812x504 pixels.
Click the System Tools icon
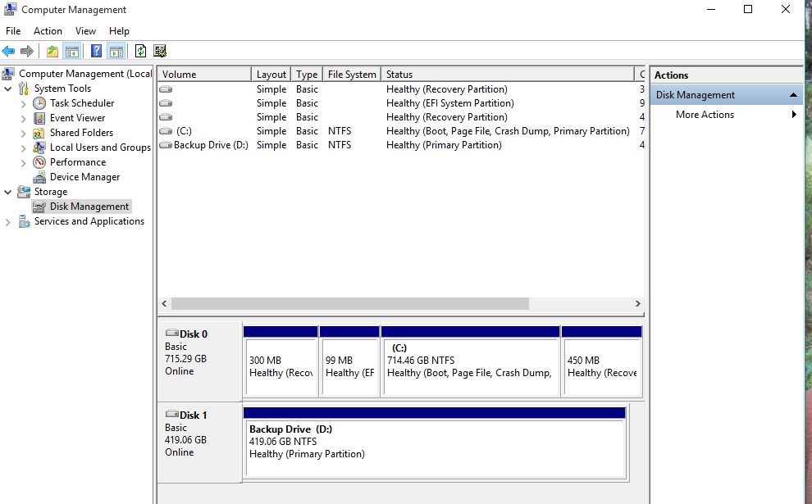(x=24, y=89)
